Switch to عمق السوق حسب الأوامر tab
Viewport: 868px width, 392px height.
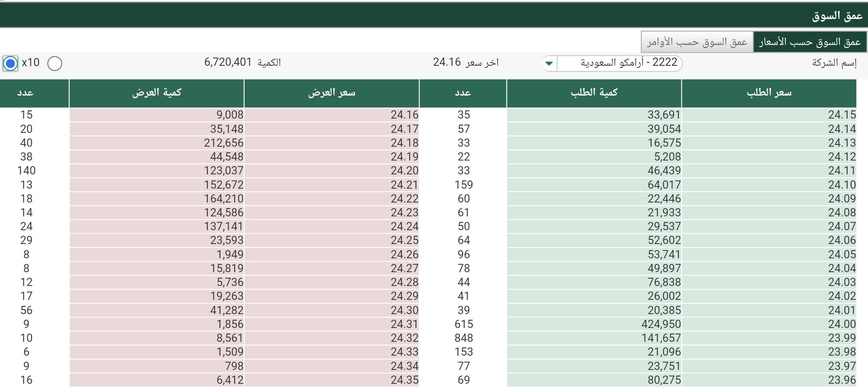[697, 42]
